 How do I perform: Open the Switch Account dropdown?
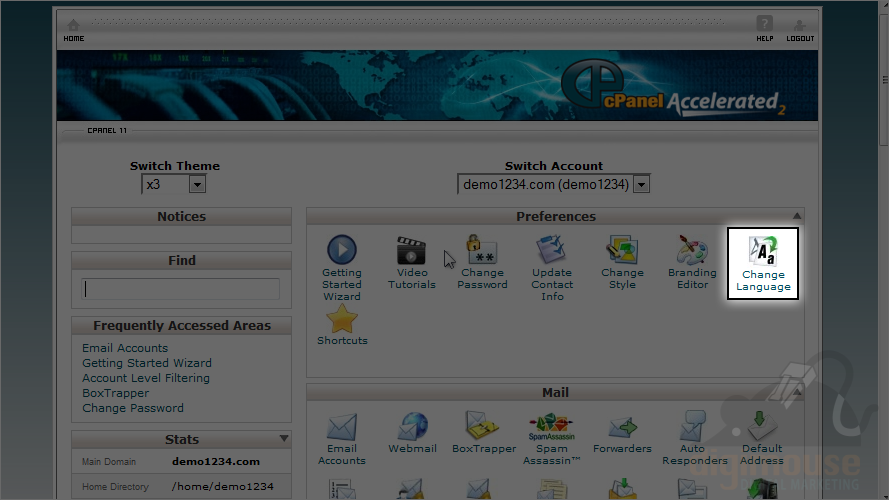click(553, 184)
